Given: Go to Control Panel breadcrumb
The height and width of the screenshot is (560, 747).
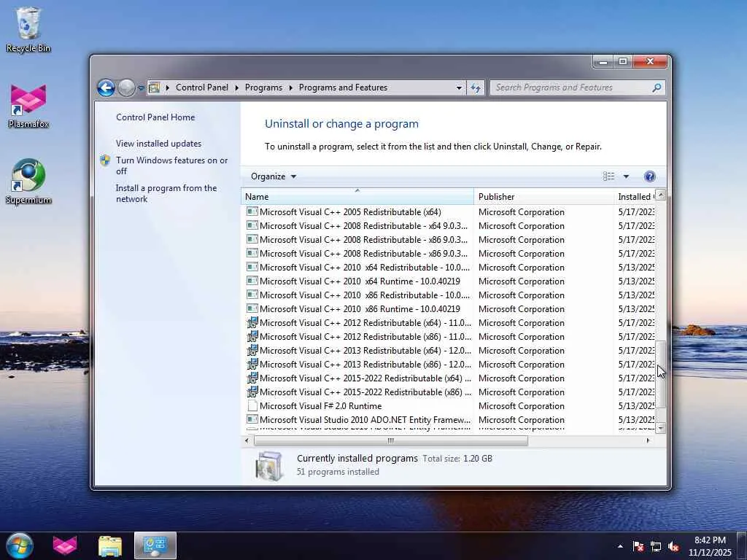Looking at the screenshot, I should (202, 87).
